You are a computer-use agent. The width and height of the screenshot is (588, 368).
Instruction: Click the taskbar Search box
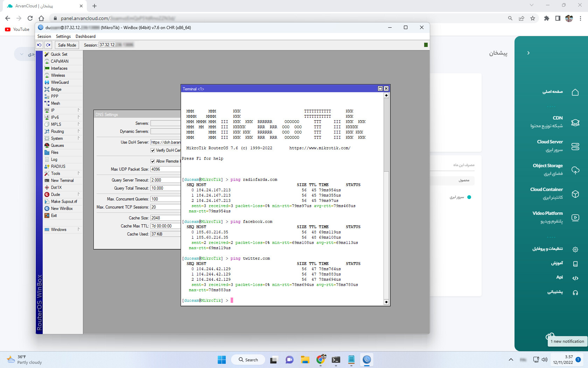248,360
